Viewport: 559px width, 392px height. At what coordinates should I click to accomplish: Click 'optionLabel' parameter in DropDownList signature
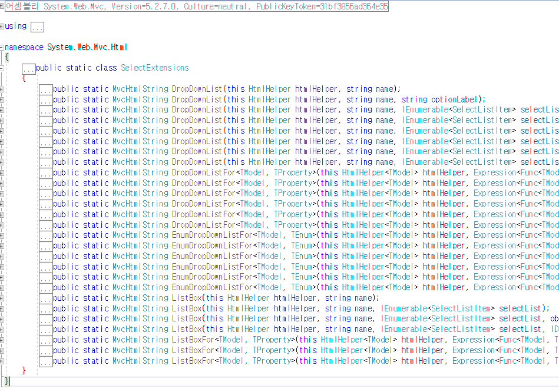(x=454, y=99)
